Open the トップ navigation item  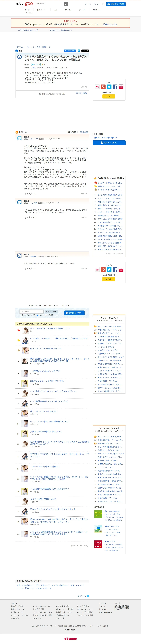(x=27, y=10)
